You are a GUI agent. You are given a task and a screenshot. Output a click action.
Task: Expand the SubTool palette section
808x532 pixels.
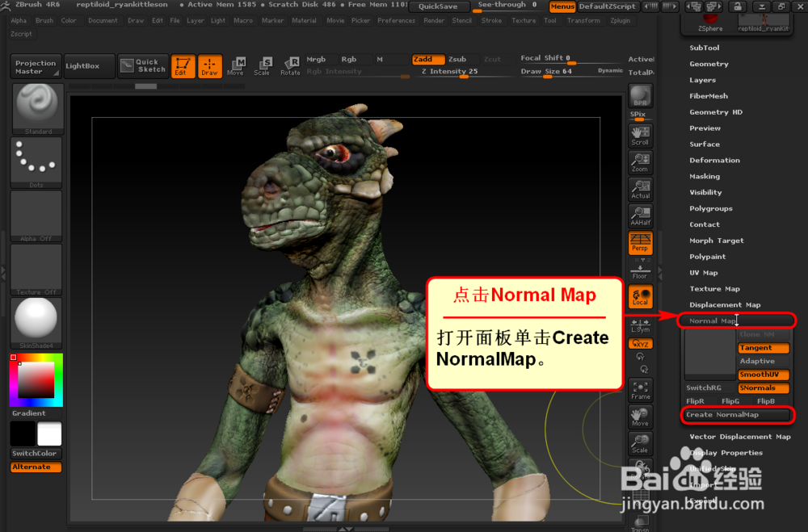pyautogui.click(x=705, y=48)
